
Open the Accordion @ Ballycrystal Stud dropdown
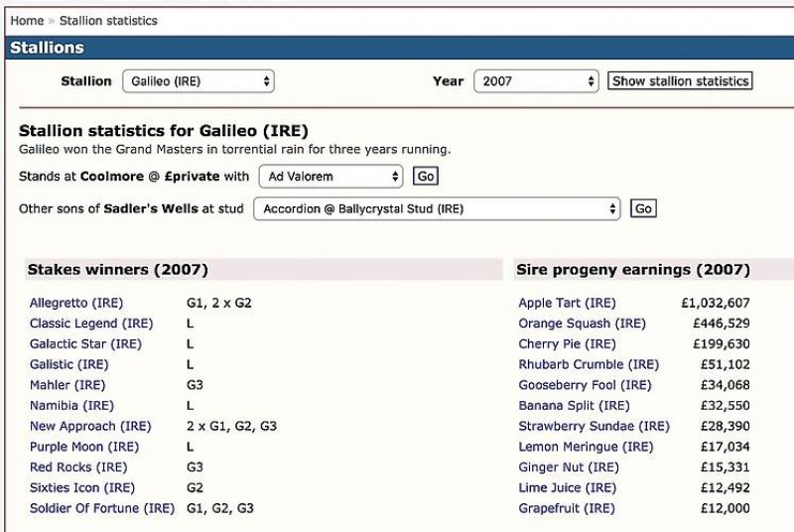pyautogui.click(x=437, y=209)
